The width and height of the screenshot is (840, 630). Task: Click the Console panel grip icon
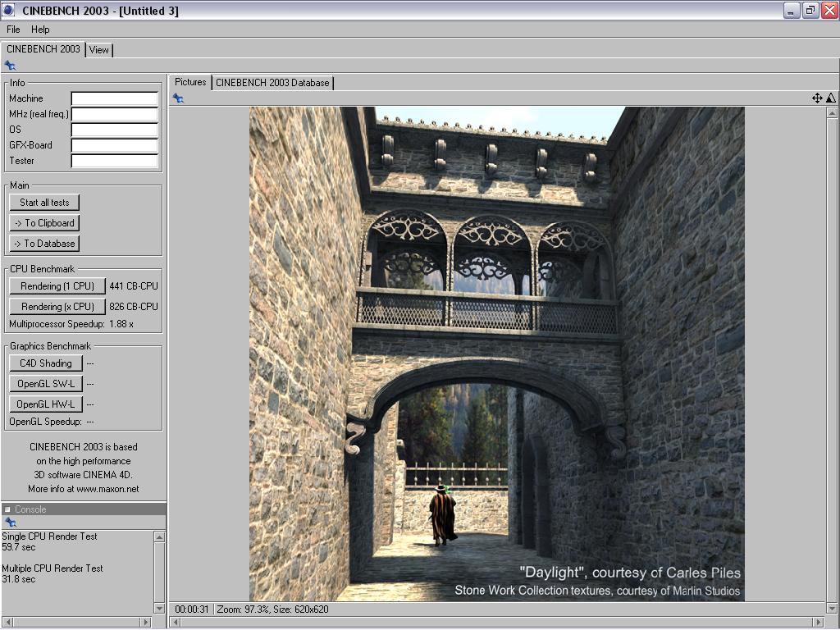(7, 509)
